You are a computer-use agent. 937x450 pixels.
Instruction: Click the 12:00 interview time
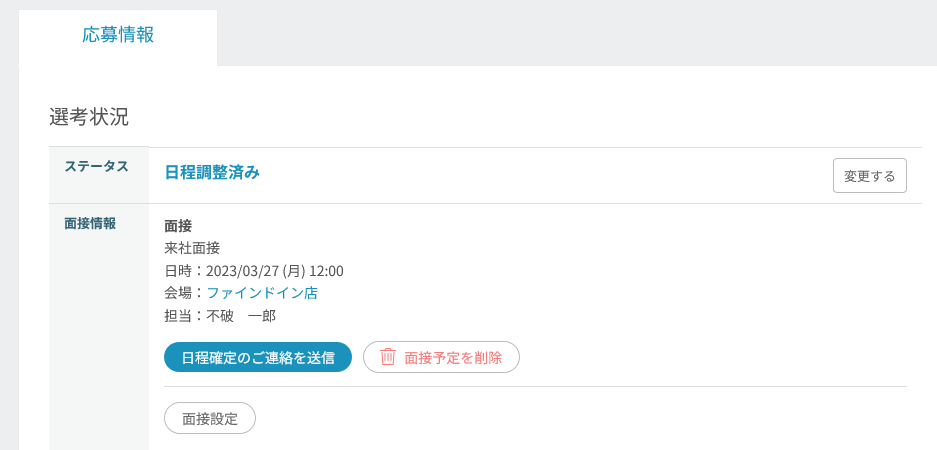click(328, 270)
